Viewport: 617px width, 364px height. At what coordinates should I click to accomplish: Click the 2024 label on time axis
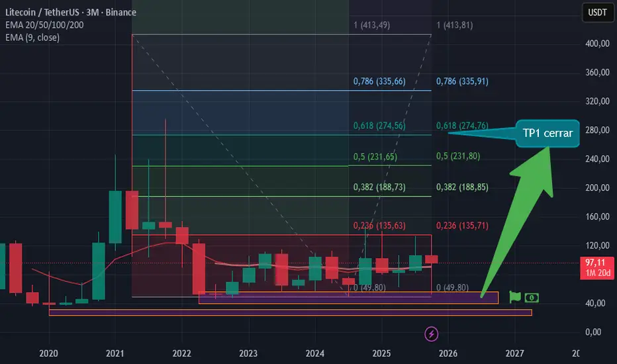tap(315, 353)
